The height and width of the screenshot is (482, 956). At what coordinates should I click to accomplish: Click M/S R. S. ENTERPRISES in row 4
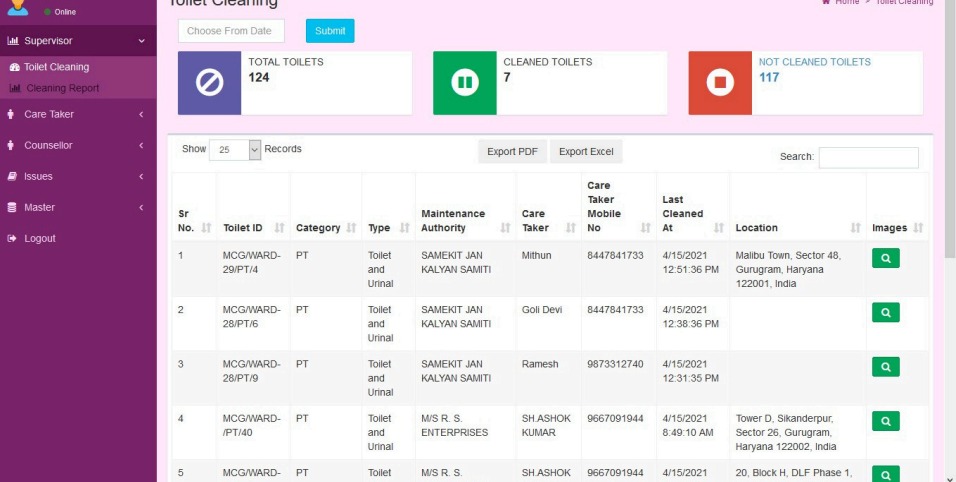click(x=454, y=425)
